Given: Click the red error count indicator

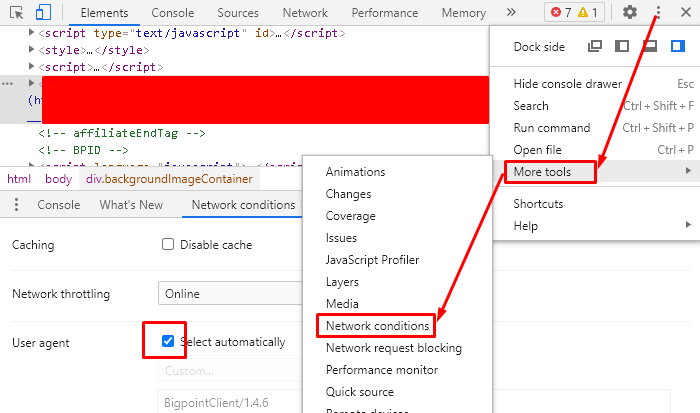Looking at the screenshot, I should 561,12.
